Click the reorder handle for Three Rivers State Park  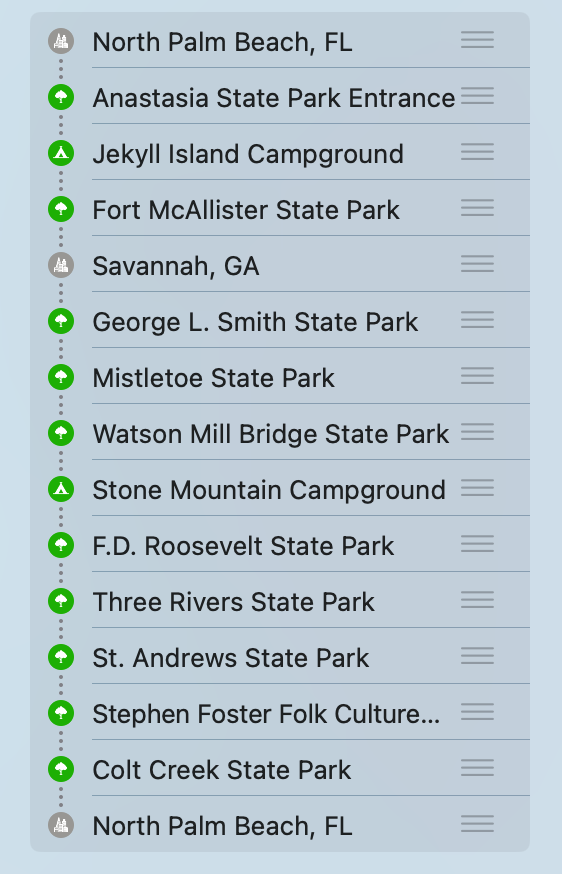(477, 600)
